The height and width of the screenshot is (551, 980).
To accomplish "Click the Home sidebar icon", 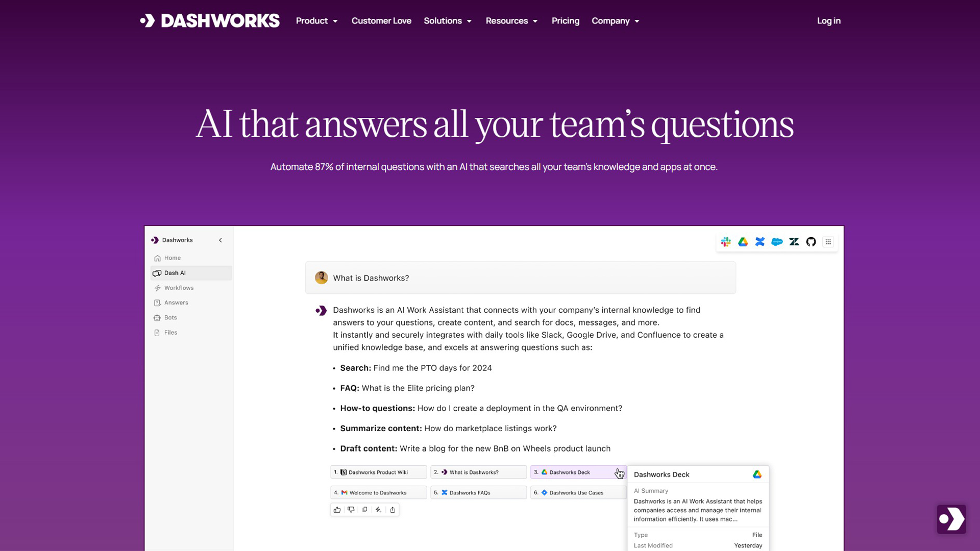I will 157,258.
